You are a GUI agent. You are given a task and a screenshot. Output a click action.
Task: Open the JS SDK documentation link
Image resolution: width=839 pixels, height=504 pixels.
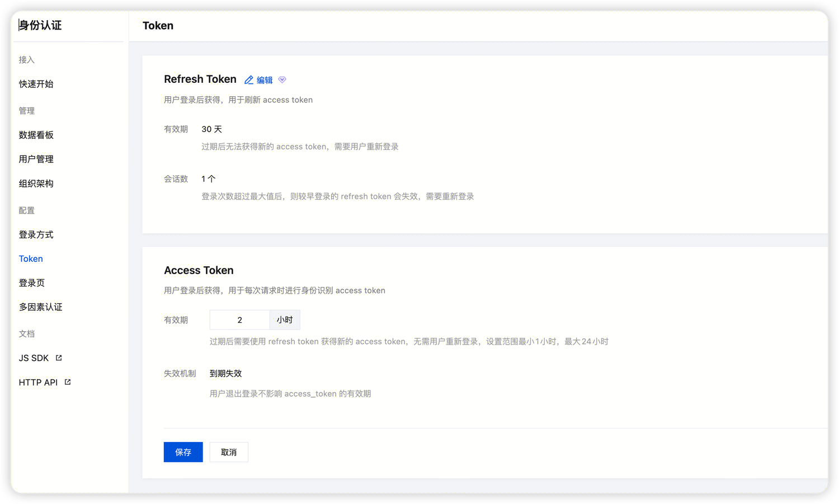(34, 358)
